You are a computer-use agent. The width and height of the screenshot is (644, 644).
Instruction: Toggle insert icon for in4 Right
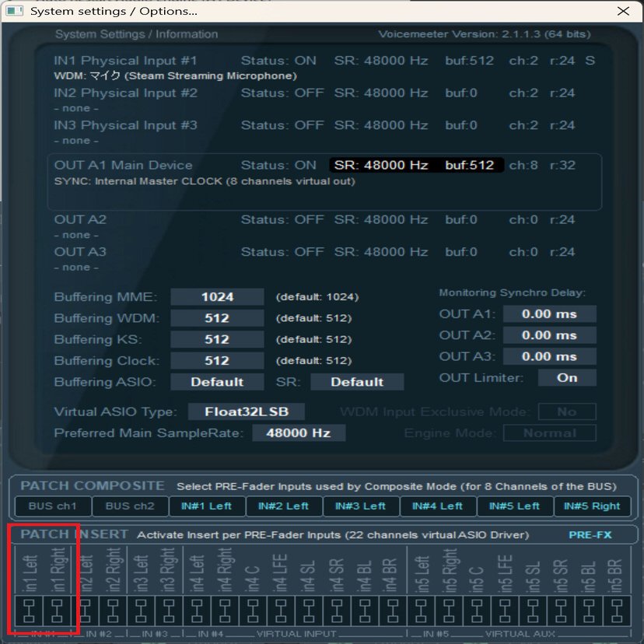tap(225, 611)
